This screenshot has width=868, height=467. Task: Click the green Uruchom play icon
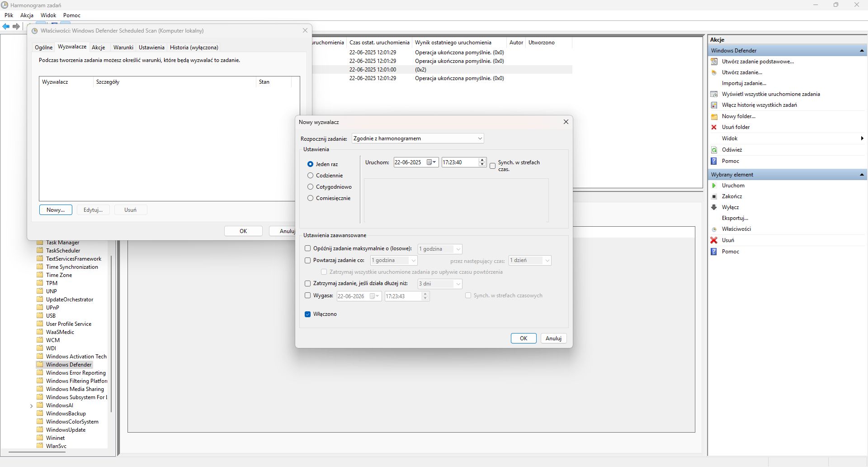pyautogui.click(x=714, y=186)
